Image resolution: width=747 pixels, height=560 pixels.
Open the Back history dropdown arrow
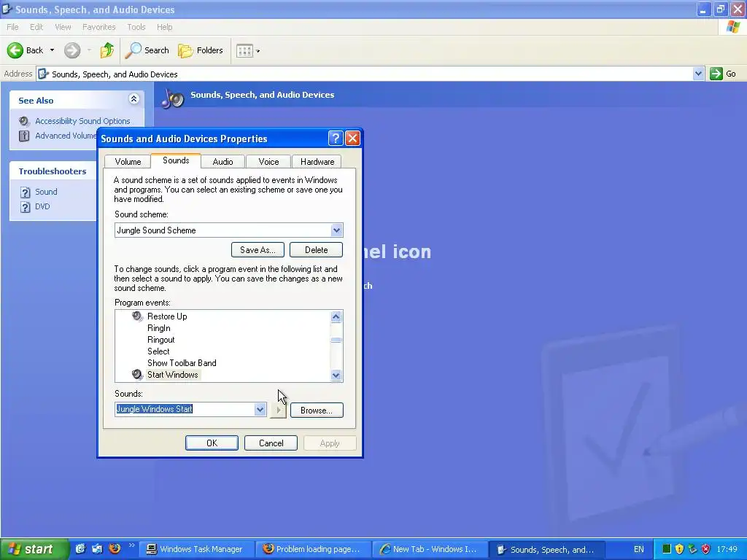pyautogui.click(x=52, y=50)
